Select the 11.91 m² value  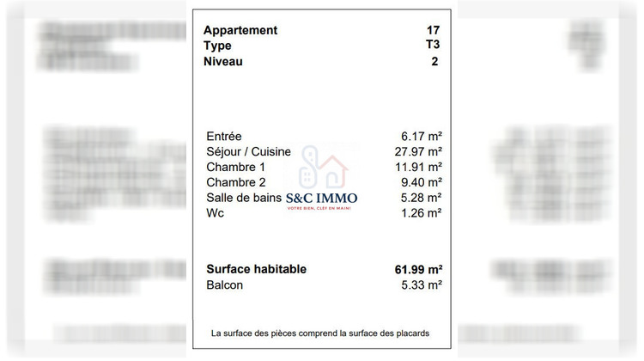(417, 167)
